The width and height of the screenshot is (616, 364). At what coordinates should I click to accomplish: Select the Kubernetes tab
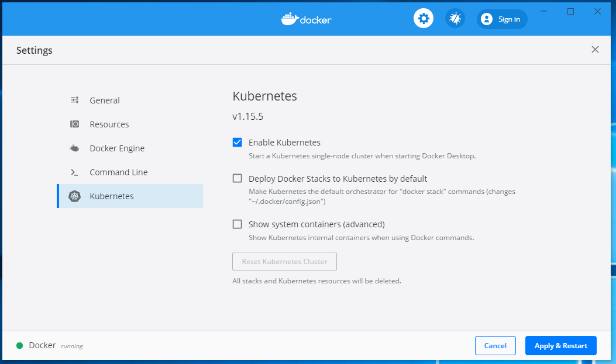130,196
